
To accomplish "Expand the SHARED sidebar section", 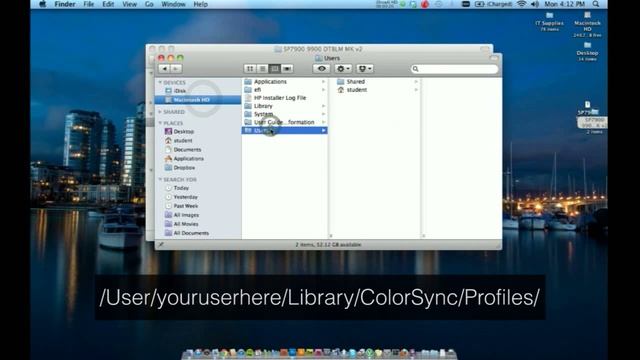I will tap(160, 112).
